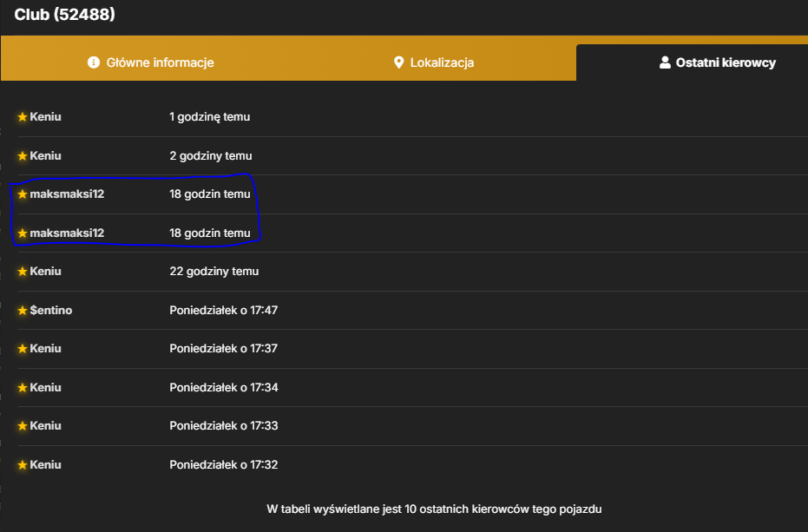Viewport: 808px width, 532px height.
Task: Click the star in the 'Poniedziałek o 17:33' row
Action: 23,426
